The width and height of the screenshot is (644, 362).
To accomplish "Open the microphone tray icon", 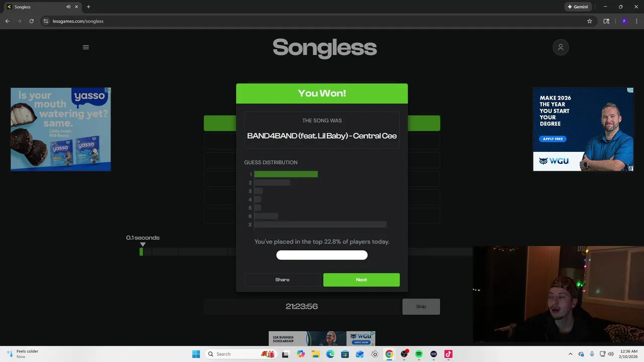I will point(592,354).
